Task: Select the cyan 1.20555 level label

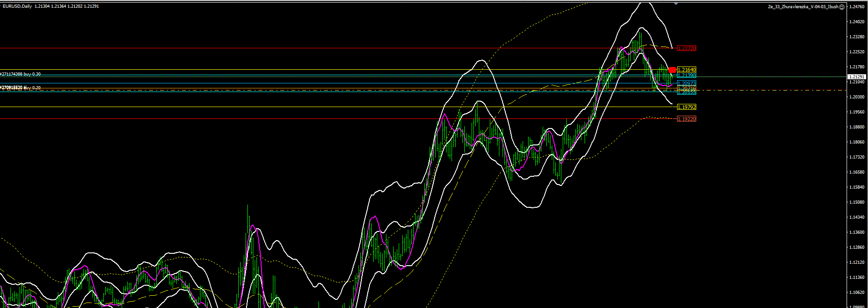Action: click(687, 92)
